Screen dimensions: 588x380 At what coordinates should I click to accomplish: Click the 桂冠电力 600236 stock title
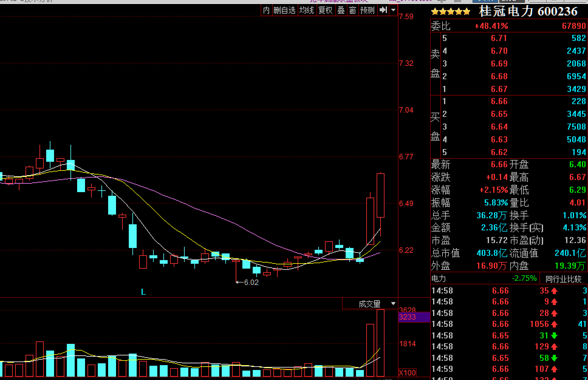(x=528, y=12)
